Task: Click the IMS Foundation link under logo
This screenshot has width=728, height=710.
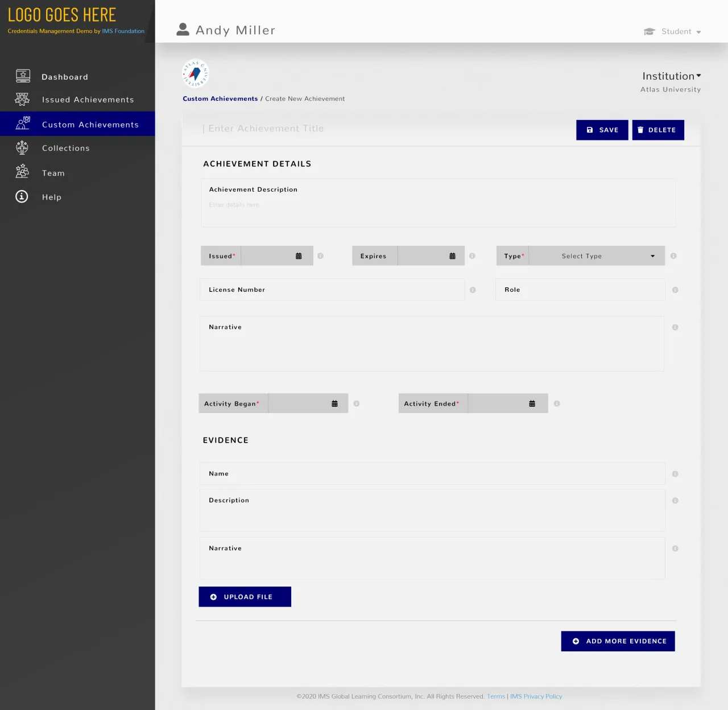Action: click(123, 31)
